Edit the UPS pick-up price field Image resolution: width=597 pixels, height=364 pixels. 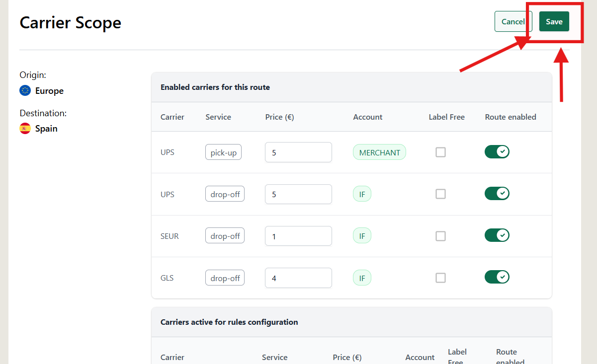pyautogui.click(x=298, y=152)
